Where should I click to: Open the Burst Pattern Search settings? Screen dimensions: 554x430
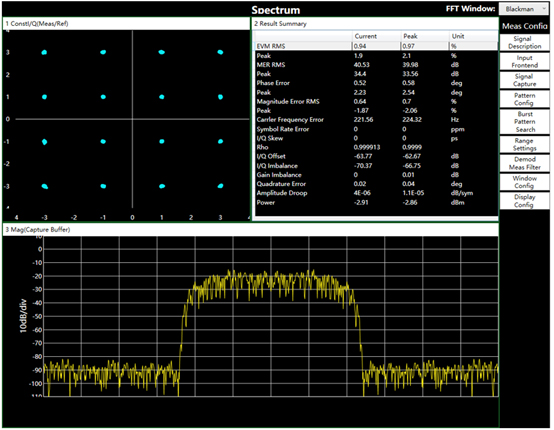[x=524, y=122]
